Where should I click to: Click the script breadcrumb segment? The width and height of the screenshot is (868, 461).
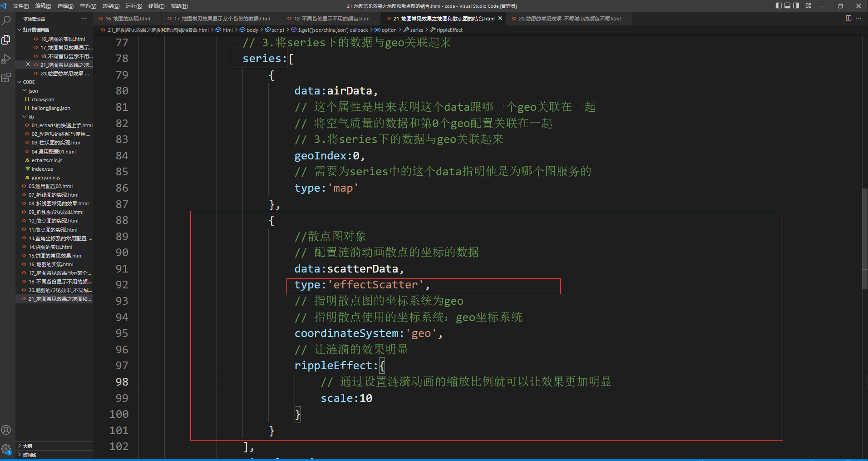(278, 30)
